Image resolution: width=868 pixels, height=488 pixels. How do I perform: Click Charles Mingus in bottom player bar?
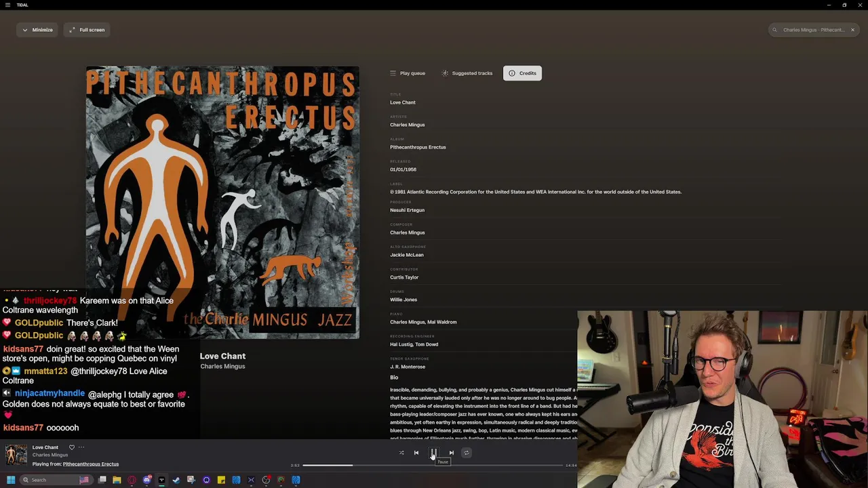50,455
